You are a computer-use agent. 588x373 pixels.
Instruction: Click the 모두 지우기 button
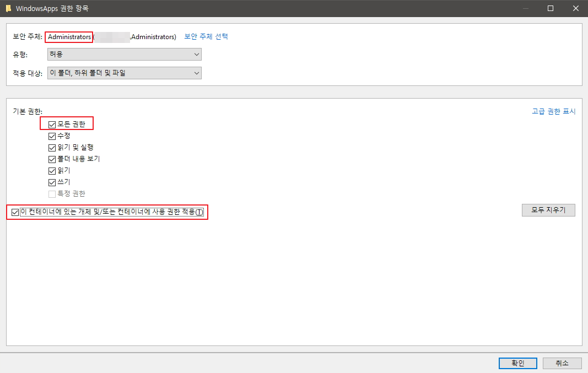pos(548,210)
